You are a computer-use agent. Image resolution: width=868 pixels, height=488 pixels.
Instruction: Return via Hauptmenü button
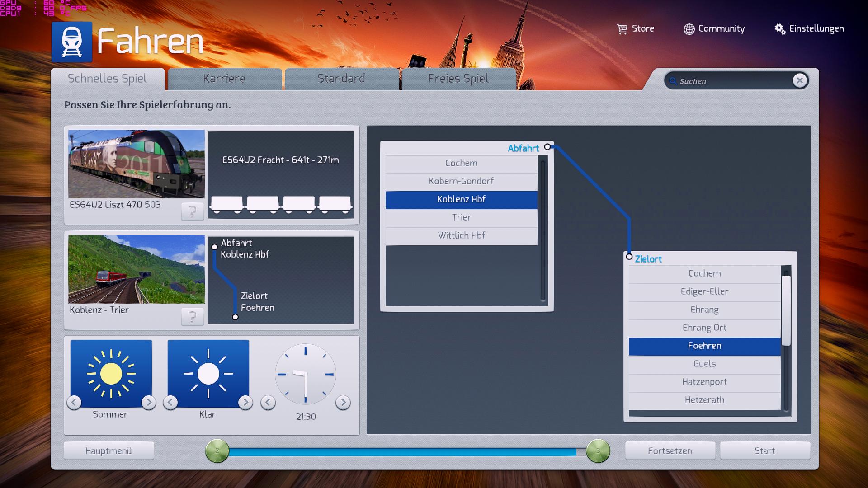point(108,450)
